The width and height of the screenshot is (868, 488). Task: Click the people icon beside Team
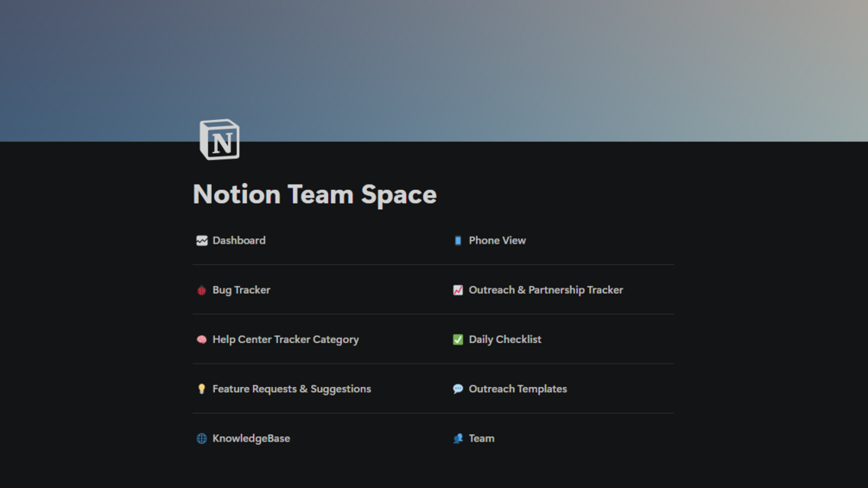458,438
